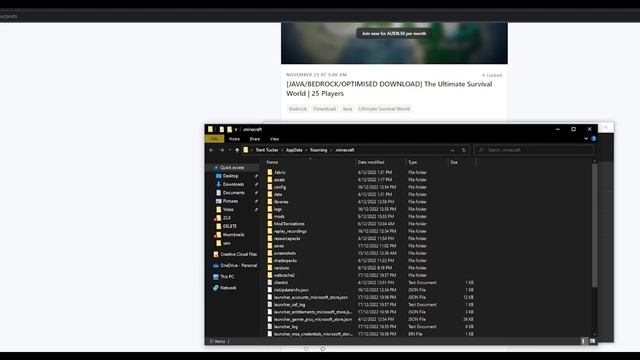Click the Download tag on the post
The height and width of the screenshot is (360, 640).
(324, 109)
